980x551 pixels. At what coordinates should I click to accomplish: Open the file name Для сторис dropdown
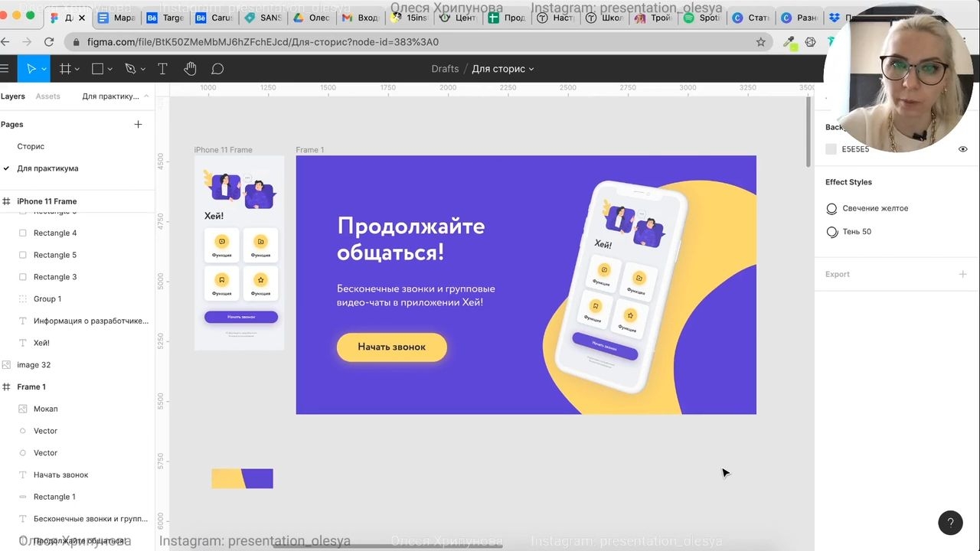coord(503,69)
